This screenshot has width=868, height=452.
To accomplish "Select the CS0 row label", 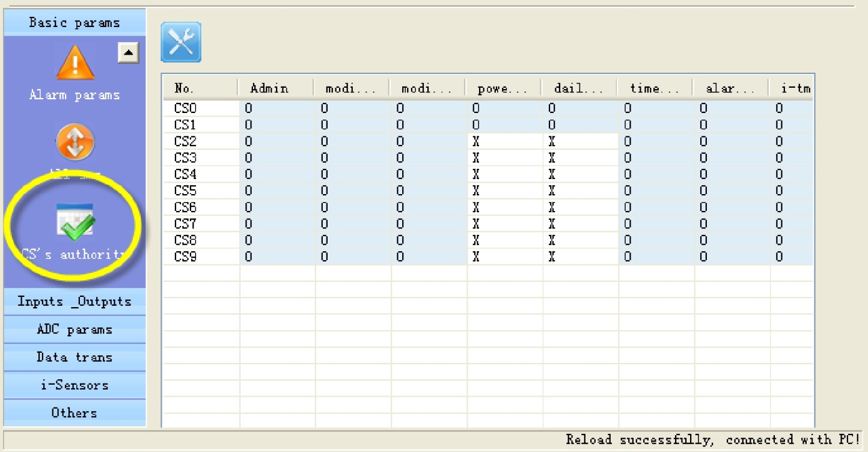I will pos(186,109).
